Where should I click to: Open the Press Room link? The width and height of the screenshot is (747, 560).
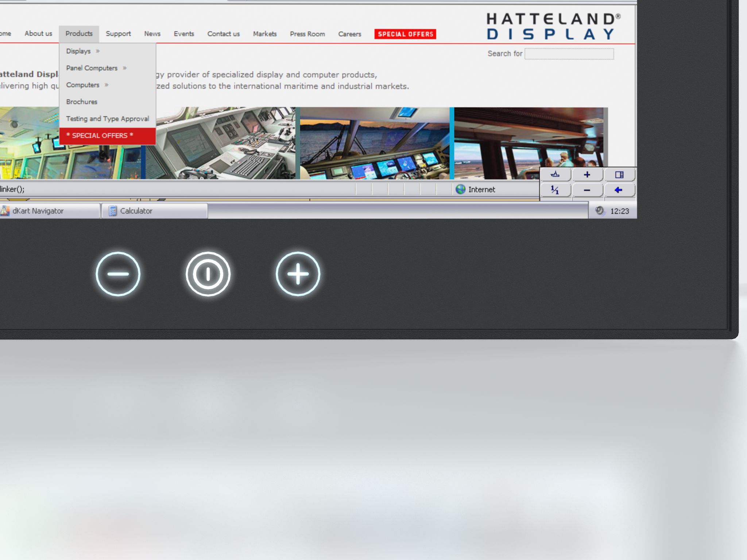[x=307, y=34]
